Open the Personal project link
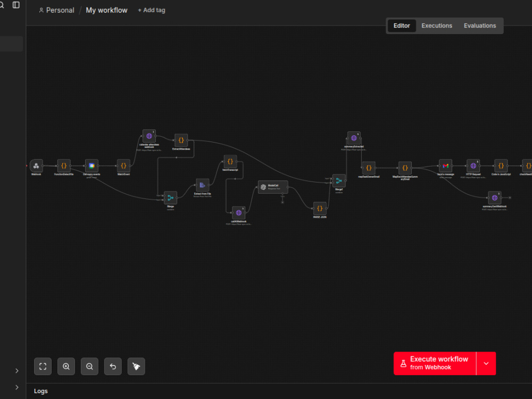Image resolution: width=532 pixels, height=399 pixels. (56, 10)
